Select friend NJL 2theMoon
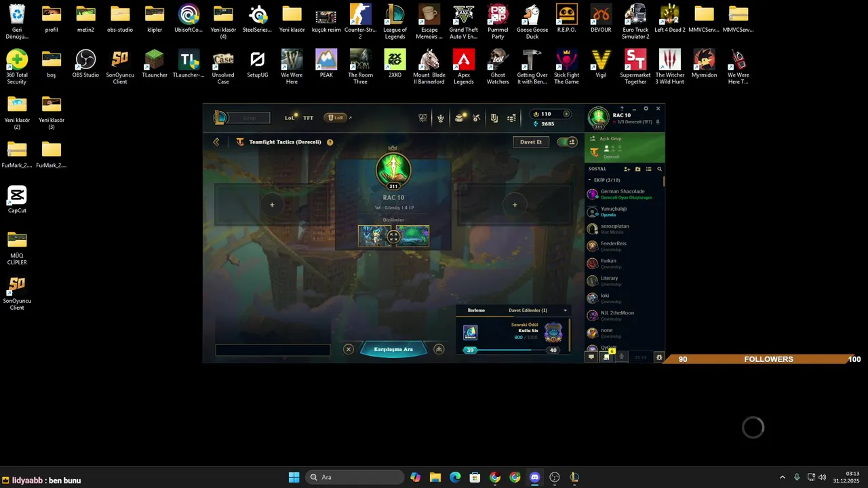The height and width of the screenshot is (488, 868). pyautogui.click(x=624, y=315)
